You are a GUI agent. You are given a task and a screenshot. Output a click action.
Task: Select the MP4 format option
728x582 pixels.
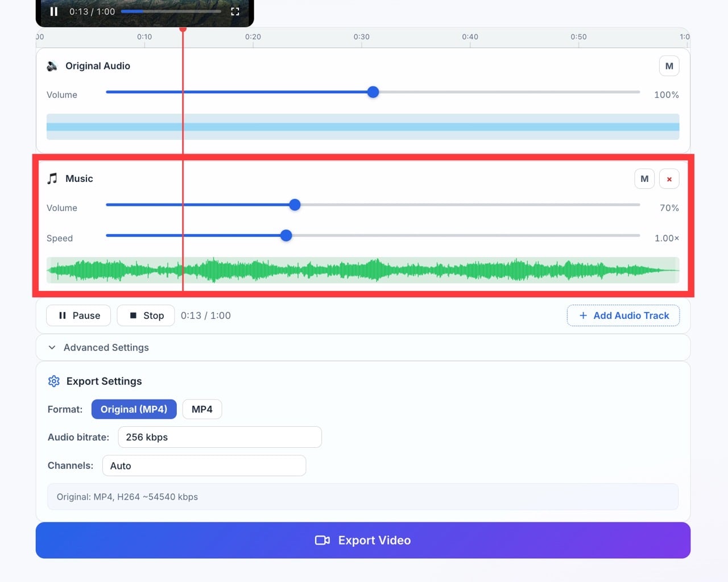pos(202,409)
